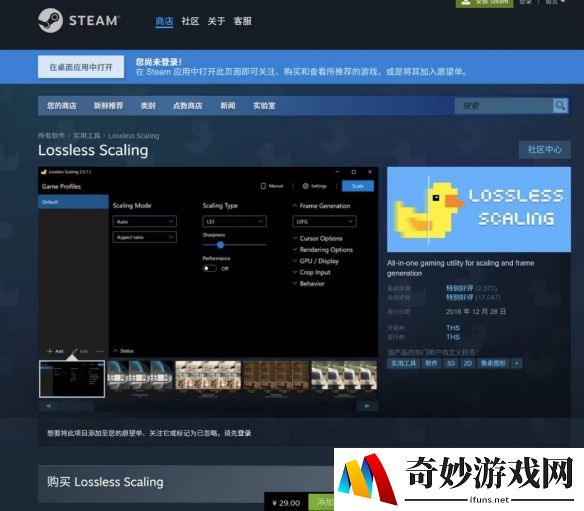Select the Default game profile

click(73, 202)
